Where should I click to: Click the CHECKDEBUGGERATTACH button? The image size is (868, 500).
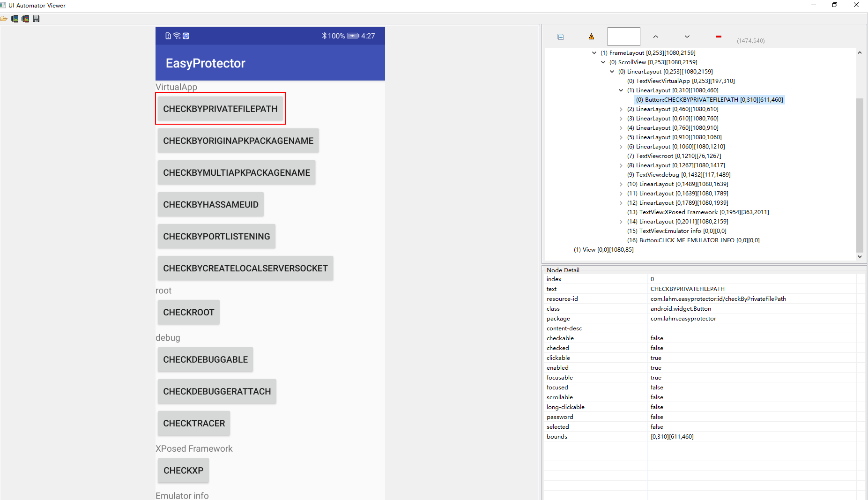pos(217,391)
